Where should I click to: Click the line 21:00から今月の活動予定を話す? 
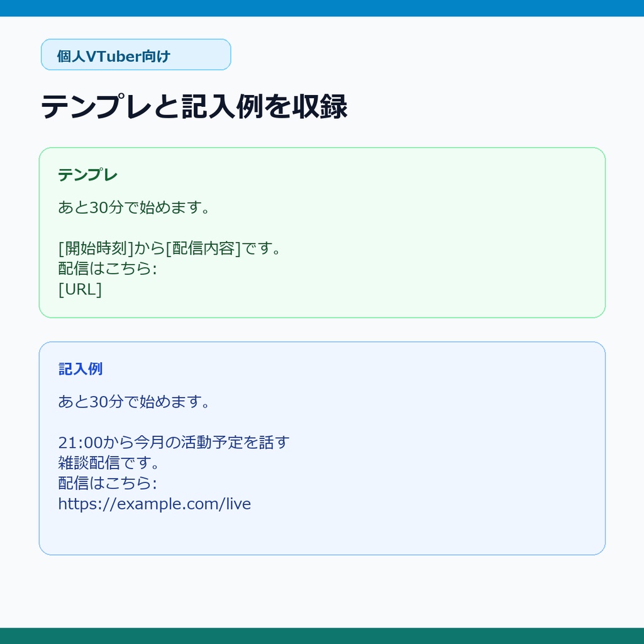[x=174, y=442]
